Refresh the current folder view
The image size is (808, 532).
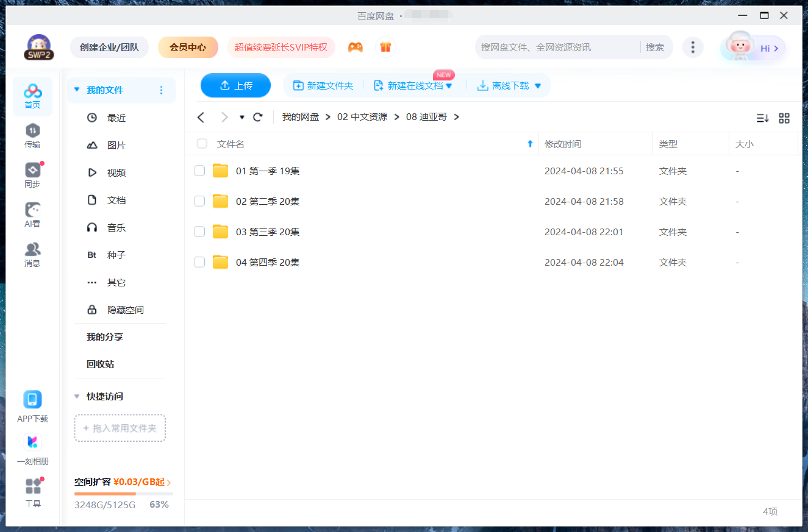[x=257, y=117]
